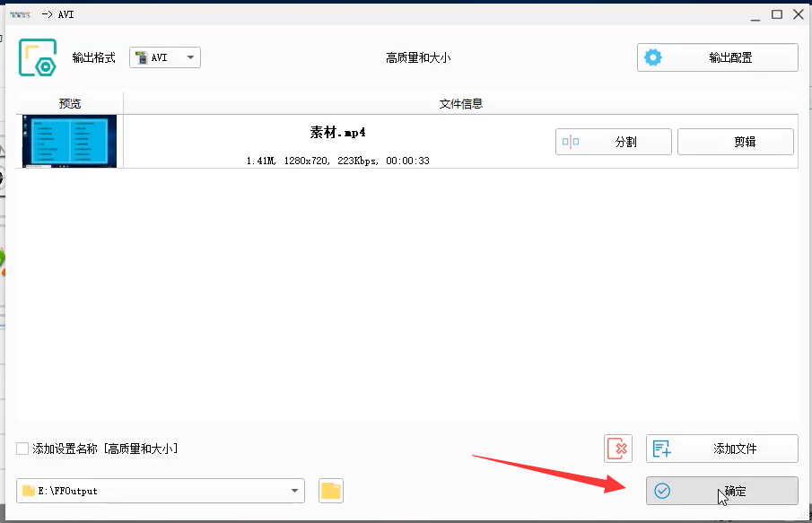Maximize the AVI settings window

coord(776,14)
